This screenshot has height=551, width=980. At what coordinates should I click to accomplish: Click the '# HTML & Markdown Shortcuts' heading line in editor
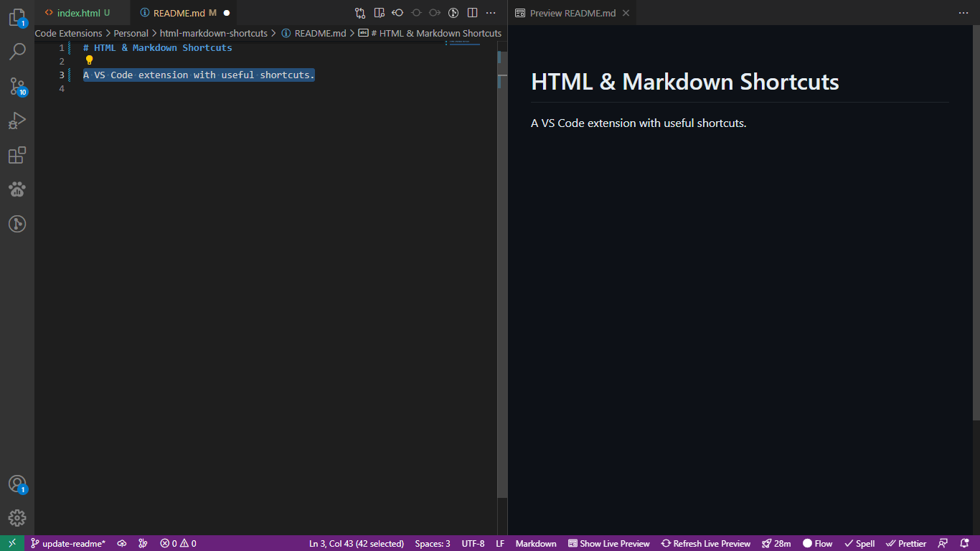(x=158, y=47)
